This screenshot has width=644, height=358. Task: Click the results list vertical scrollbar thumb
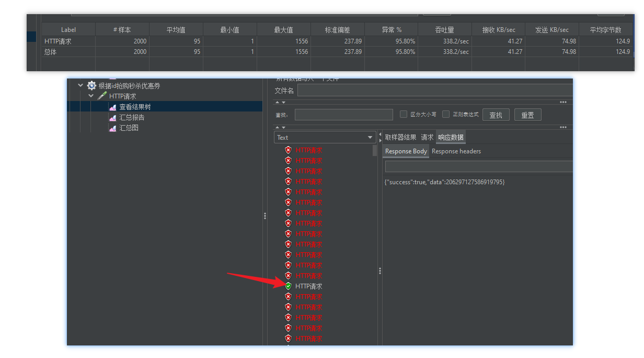374,151
